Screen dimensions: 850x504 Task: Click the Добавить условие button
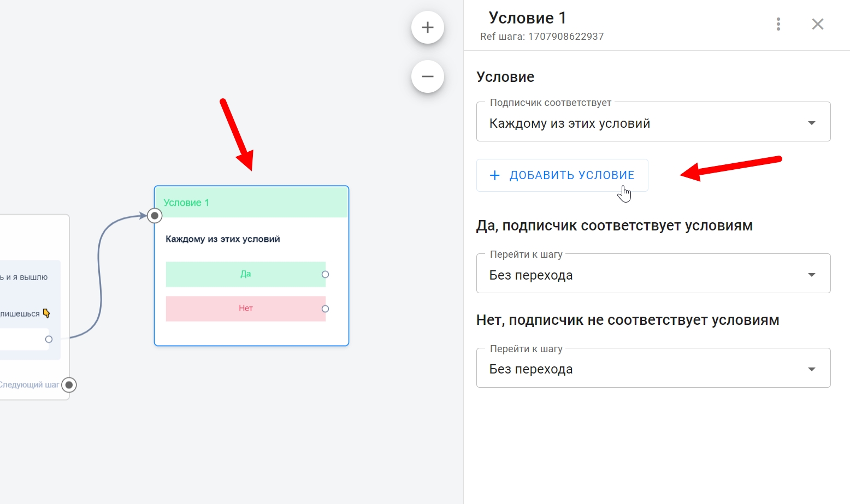(x=562, y=175)
